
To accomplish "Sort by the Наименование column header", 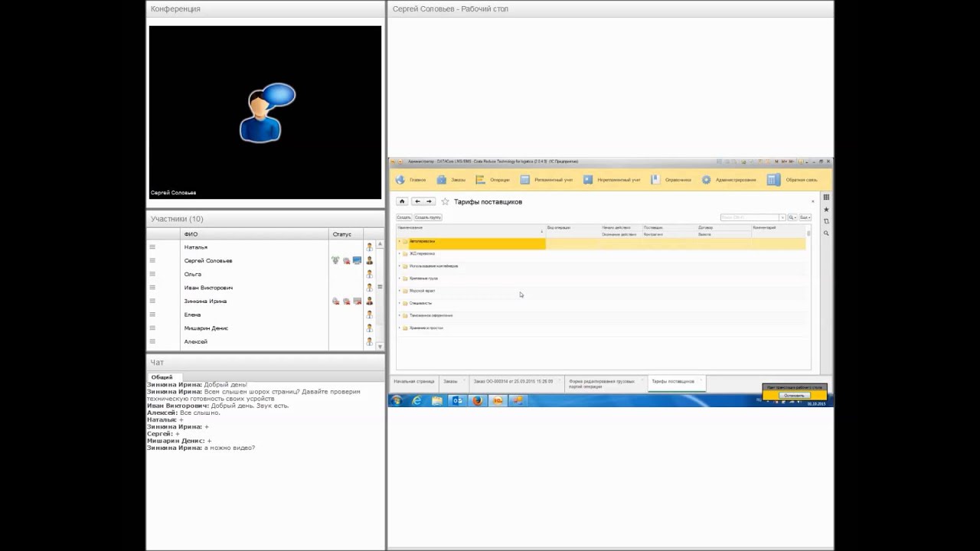I will click(x=470, y=230).
